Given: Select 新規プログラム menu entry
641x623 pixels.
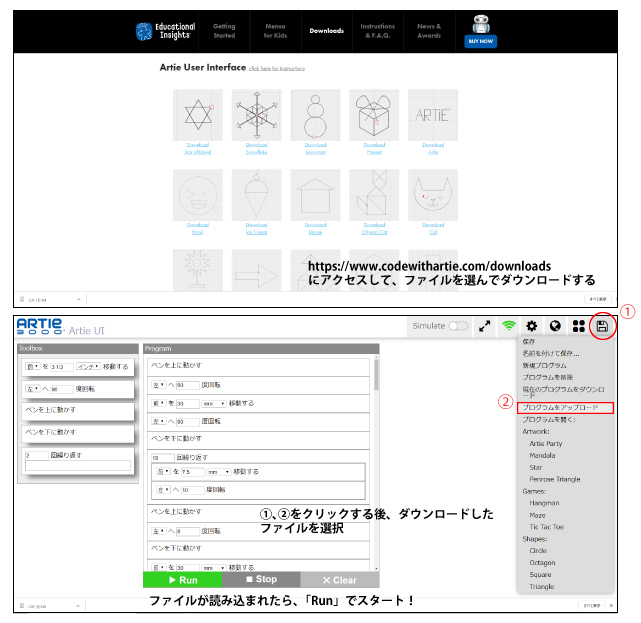Looking at the screenshot, I should pos(544,365).
